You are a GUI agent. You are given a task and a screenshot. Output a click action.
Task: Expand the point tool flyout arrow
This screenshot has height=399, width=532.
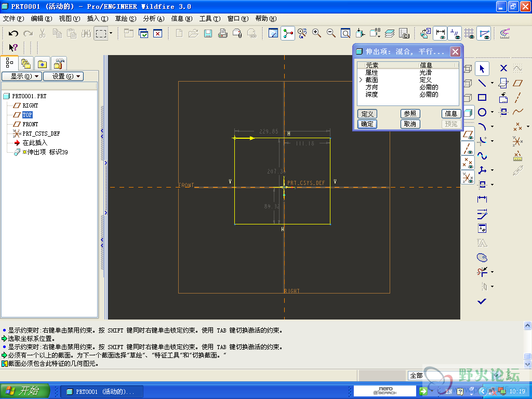click(x=528, y=127)
